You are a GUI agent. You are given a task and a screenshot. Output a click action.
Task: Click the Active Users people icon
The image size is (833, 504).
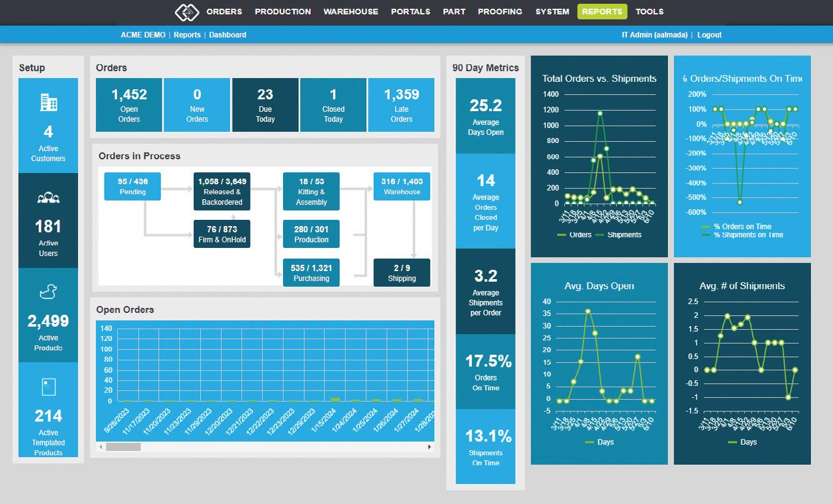pyautogui.click(x=48, y=198)
